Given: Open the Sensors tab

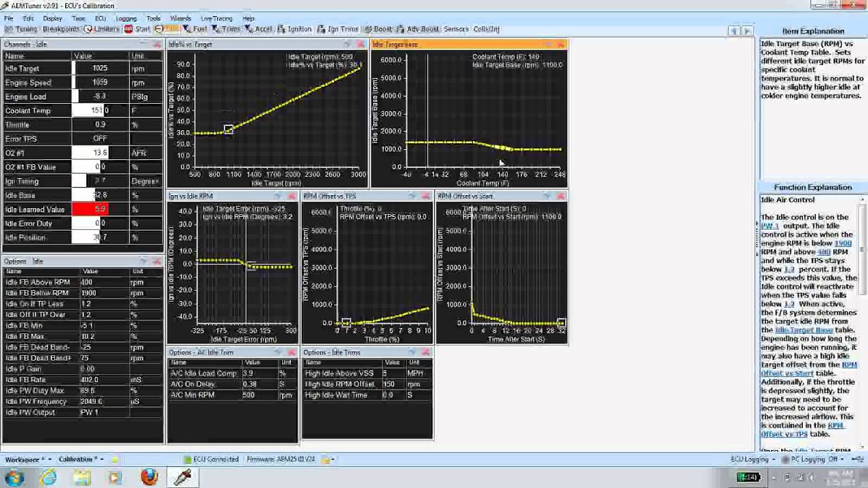Looking at the screenshot, I should point(456,29).
